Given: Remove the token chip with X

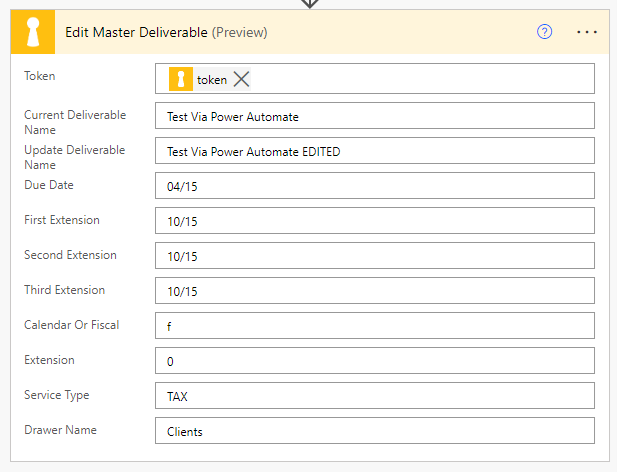Looking at the screenshot, I should pos(241,80).
